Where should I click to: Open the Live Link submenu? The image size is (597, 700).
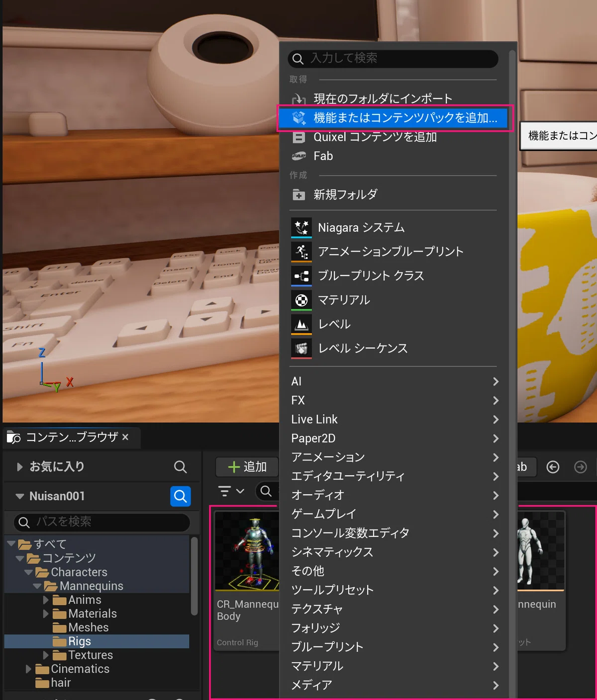tap(394, 420)
